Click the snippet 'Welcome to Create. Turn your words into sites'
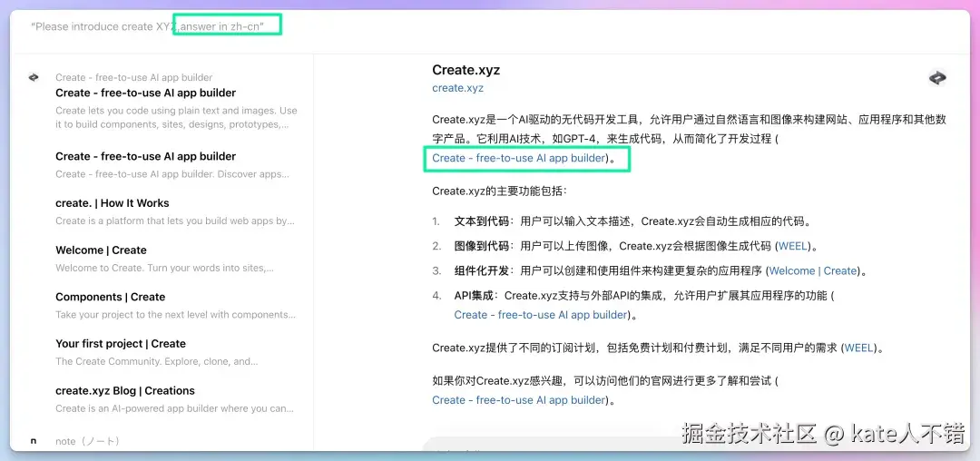This screenshot has height=461, width=980. 164,268
